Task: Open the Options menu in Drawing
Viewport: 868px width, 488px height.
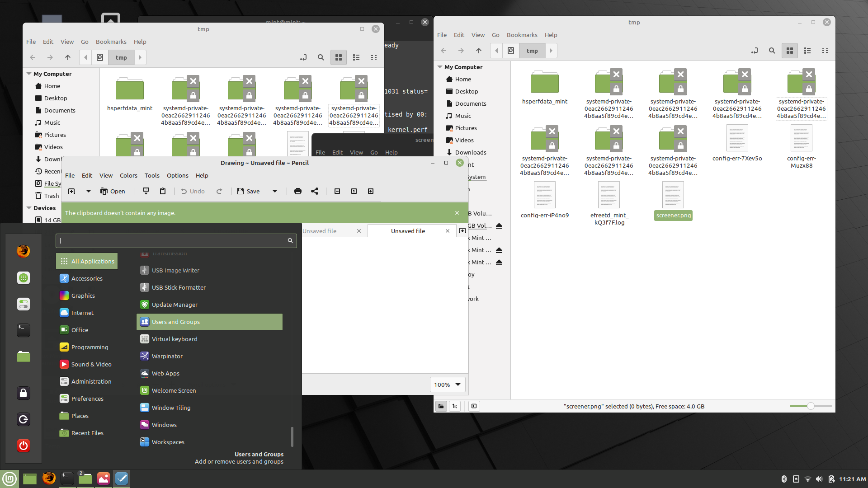Action: 178,175
